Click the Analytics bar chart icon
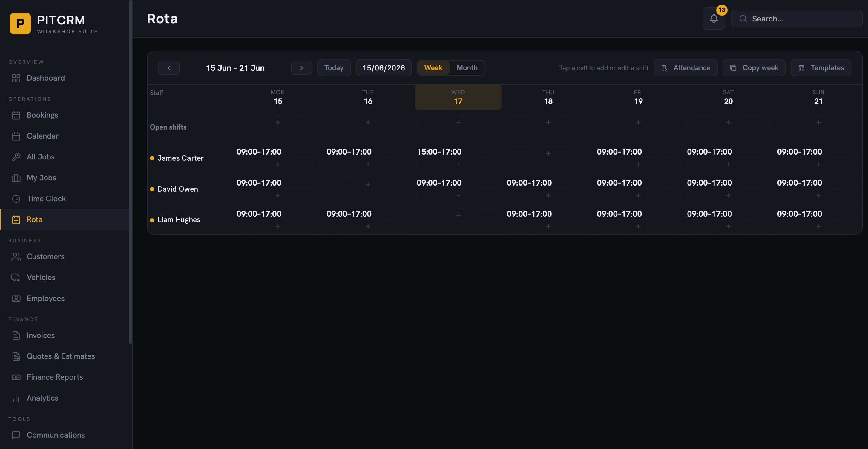The height and width of the screenshot is (449, 868). [16, 398]
